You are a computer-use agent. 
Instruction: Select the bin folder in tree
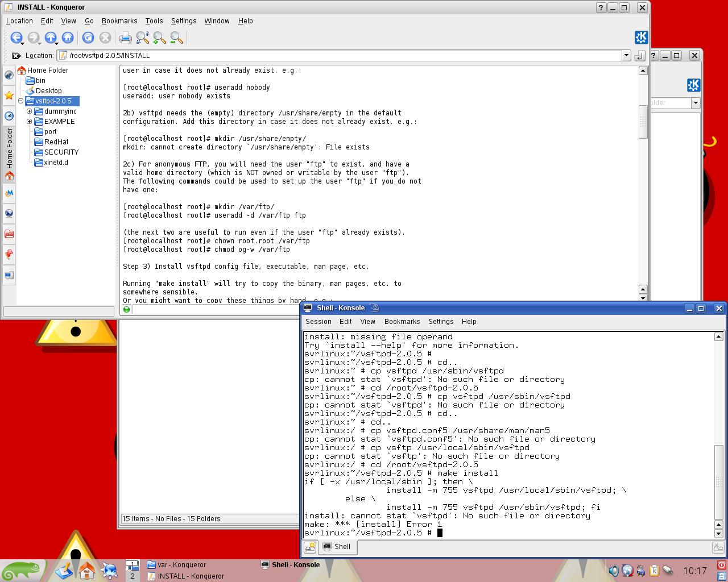(x=35, y=81)
